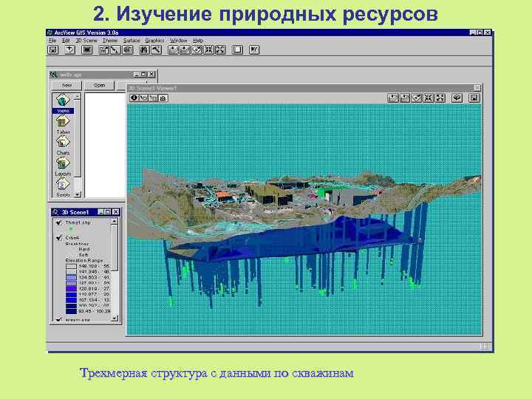Toggle visibility check of first 3D Scene1 theme

[x=58, y=222]
